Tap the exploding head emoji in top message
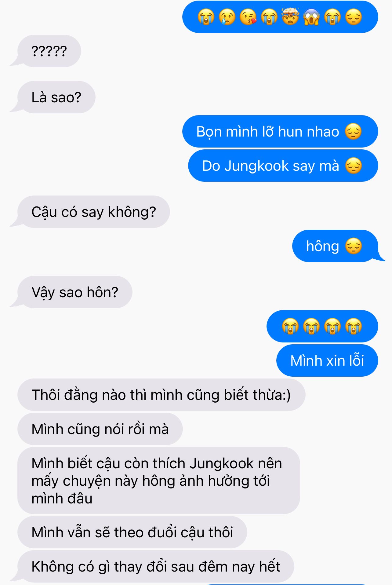 tap(290, 17)
